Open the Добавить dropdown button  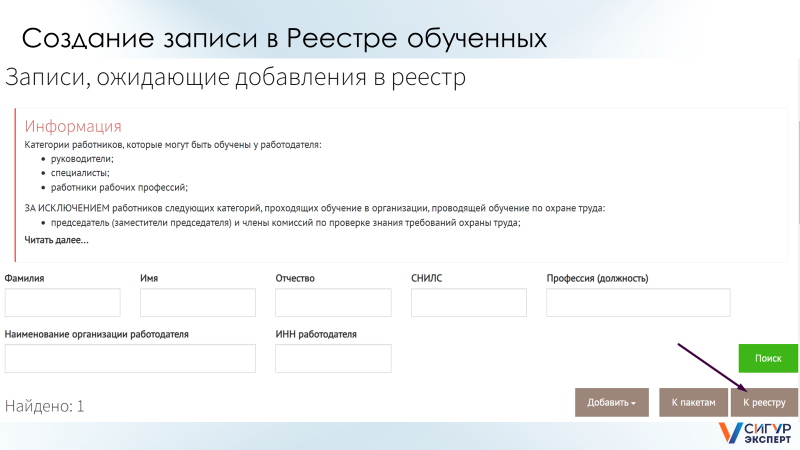point(612,403)
